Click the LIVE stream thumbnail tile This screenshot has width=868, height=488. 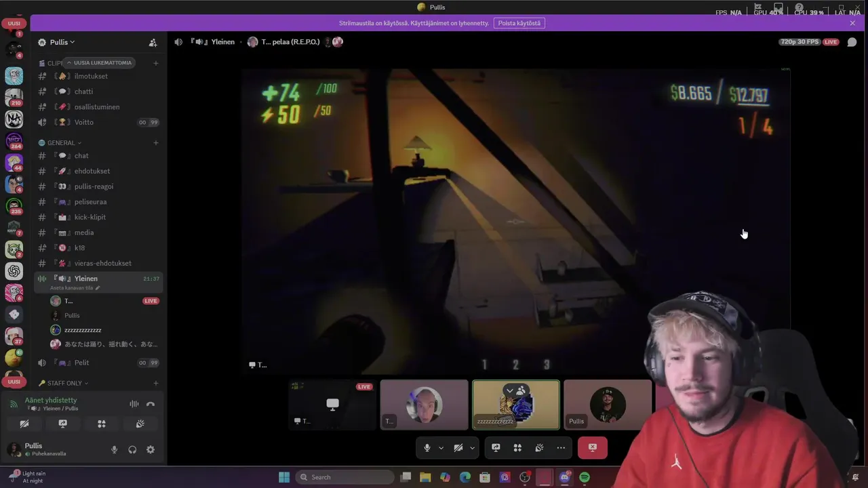click(x=332, y=405)
